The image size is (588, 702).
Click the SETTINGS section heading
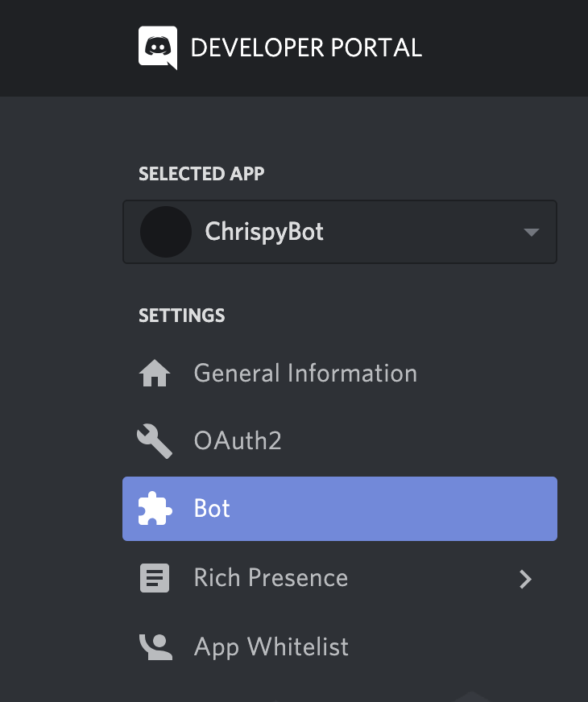pos(181,316)
